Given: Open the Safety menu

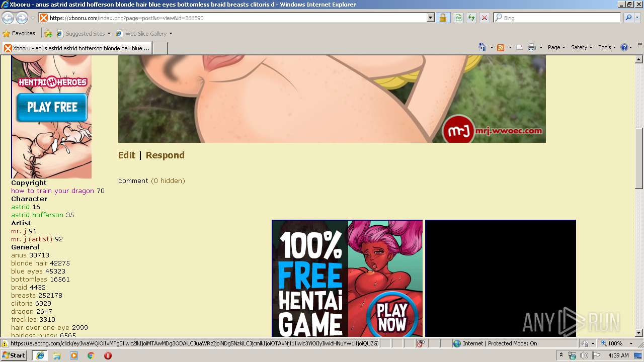Looking at the screenshot, I should point(582,47).
